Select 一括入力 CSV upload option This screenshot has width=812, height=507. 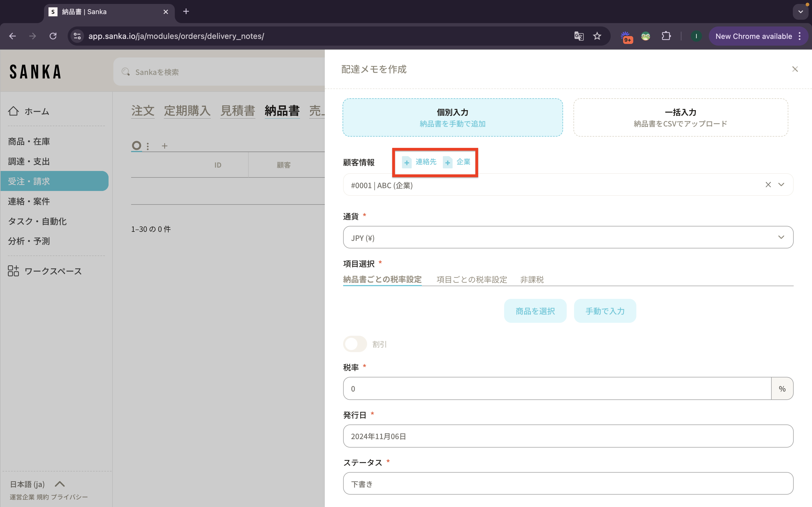[x=680, y=117]
